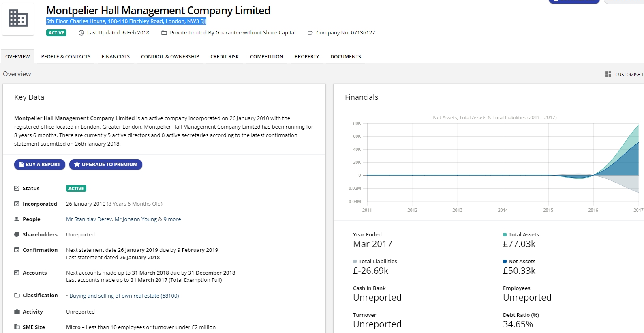Open the Documents tab
644x333 pixels.
[x=345, y=57]
